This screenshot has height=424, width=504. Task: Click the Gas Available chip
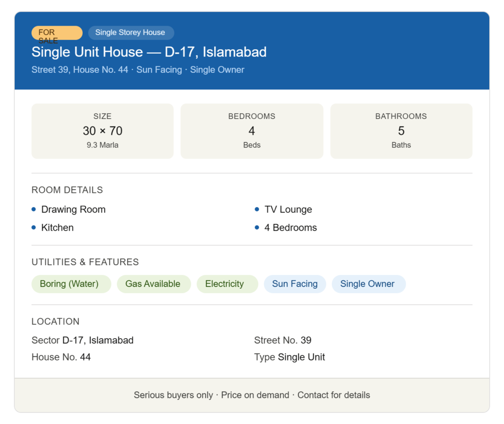154,284
